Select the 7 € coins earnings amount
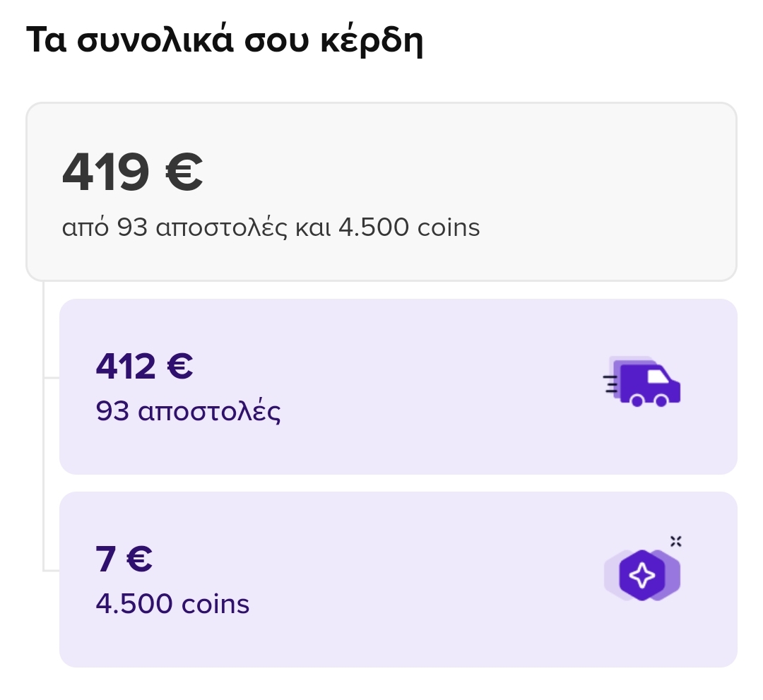Viewport: 763px width, 700px height. tap(124, 559)
